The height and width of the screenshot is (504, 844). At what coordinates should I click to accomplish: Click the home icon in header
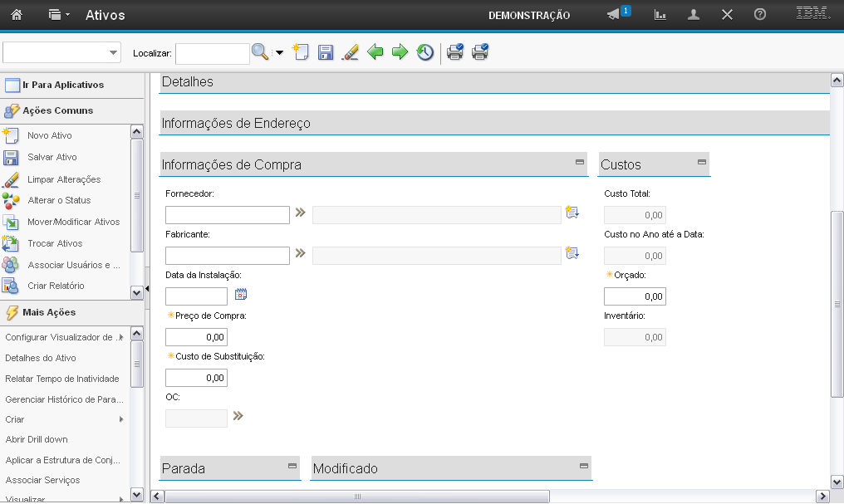click(x=16, y=15)
